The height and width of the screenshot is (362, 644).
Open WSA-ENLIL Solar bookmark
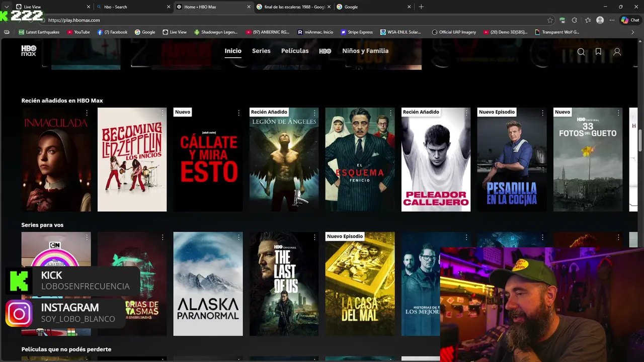tap(400, 32)
